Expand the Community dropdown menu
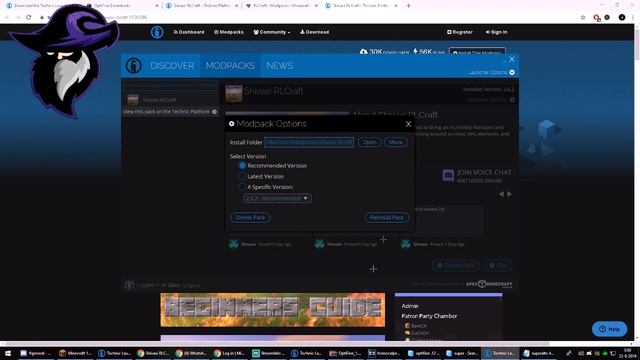The width and height of the screenshot is (640, 360). click(x=272, y=32)
